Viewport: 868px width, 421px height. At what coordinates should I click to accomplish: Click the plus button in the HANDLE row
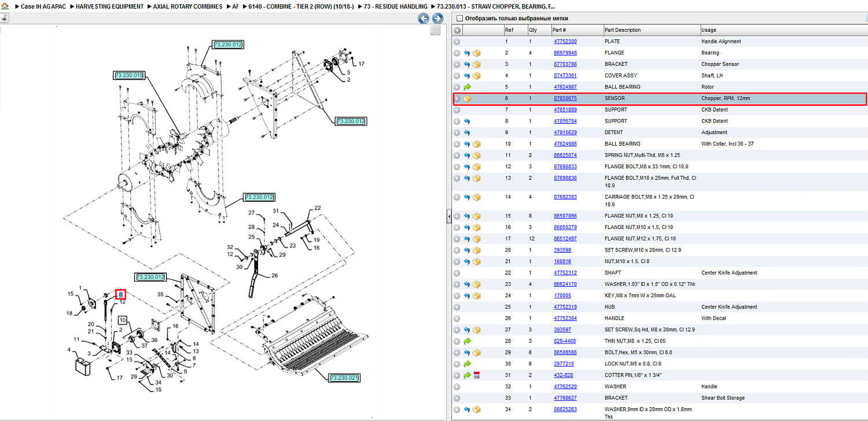(457, 318)
